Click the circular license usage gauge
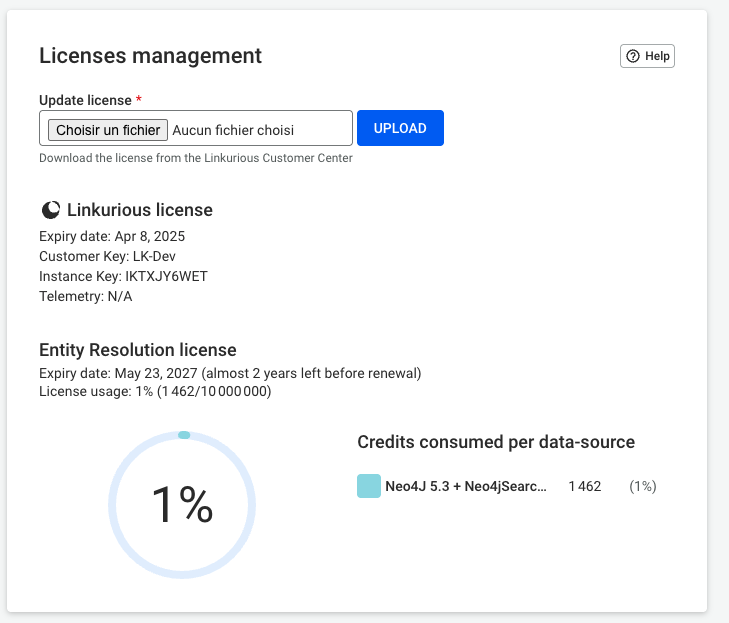This screenshot has height=623, width=729. point(182,505)
